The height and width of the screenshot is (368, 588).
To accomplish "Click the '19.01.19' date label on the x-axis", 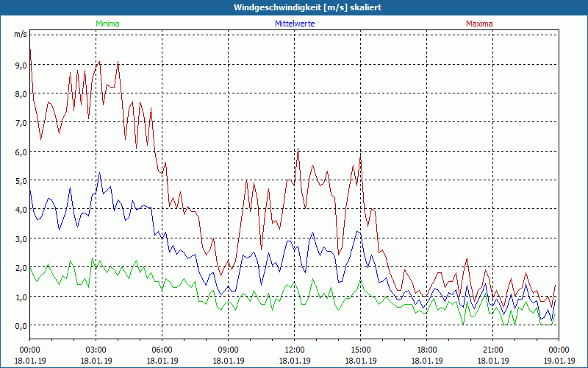I will click(559, 361).
